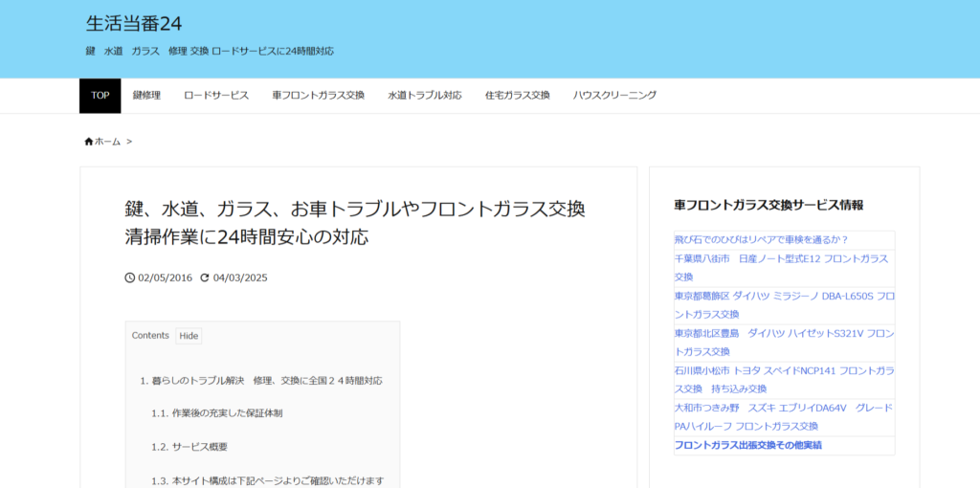Jump to 暮らしのトラブル解決 contents entry
This screenshot has width=980, height=488.
click(x=261, y=381)
